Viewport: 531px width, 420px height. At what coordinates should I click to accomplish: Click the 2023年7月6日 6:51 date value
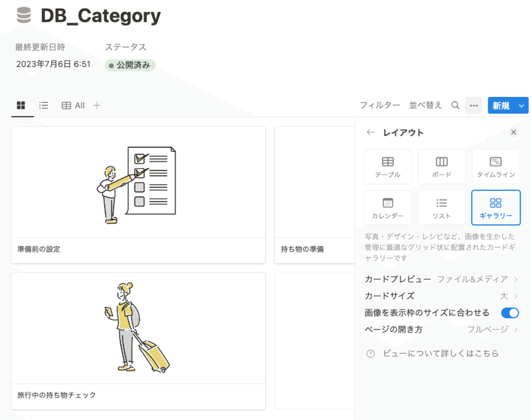53,65
